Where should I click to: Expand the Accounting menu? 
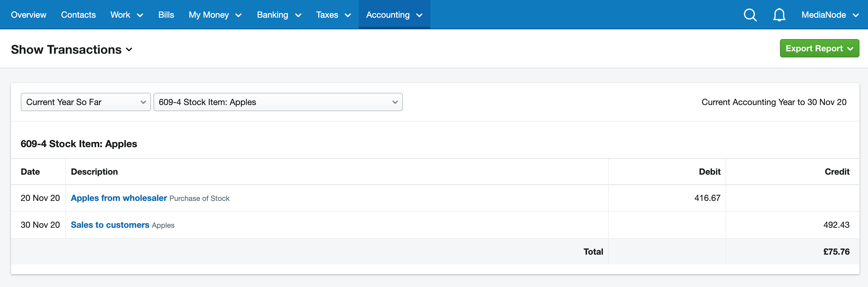point(394,15)
